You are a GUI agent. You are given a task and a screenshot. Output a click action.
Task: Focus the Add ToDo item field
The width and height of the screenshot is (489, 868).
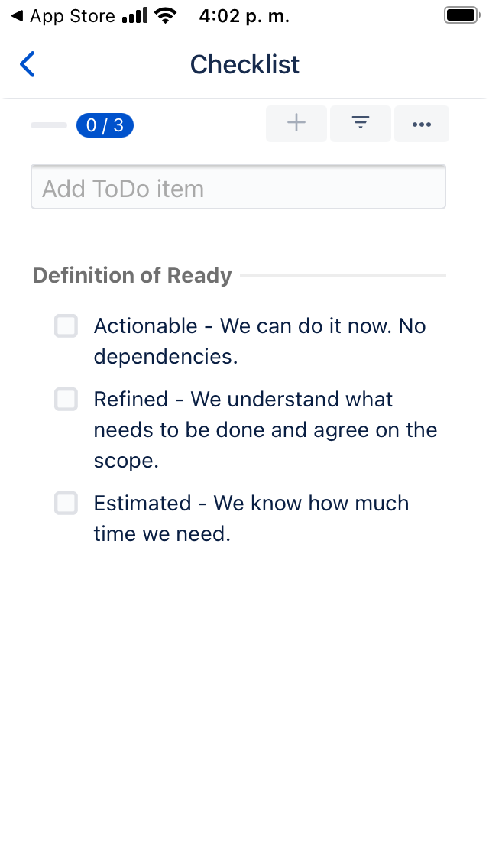click(238, 188)
